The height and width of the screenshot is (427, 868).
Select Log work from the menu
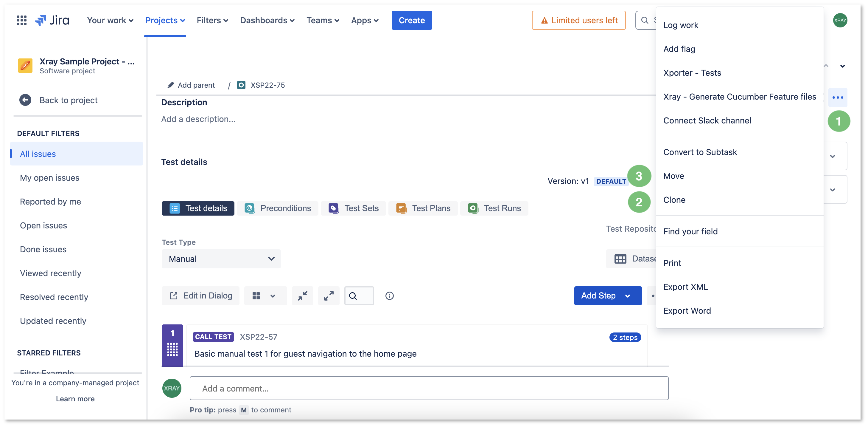740,25
